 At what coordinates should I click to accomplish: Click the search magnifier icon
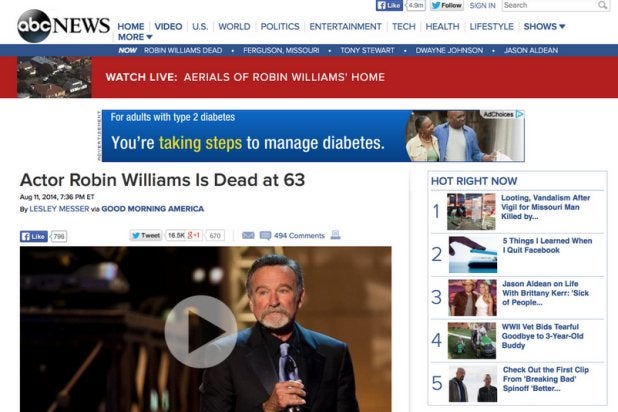click(x=603, y=5)
